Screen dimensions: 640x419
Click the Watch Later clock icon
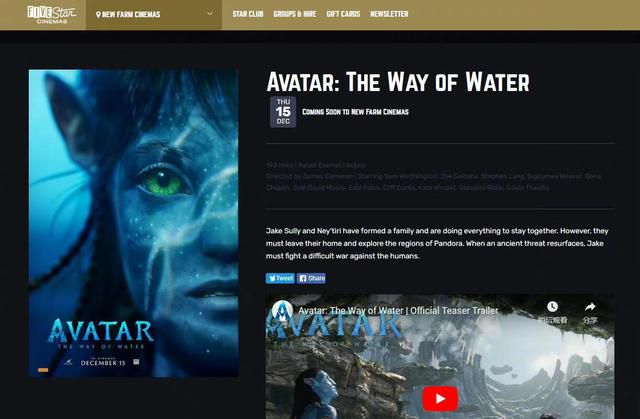coord(552,307)
